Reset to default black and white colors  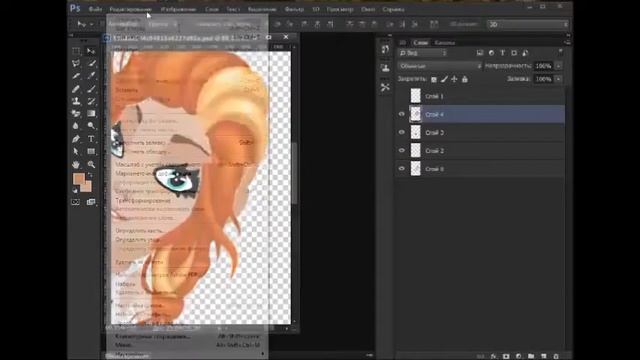click(x=75, y=190)
